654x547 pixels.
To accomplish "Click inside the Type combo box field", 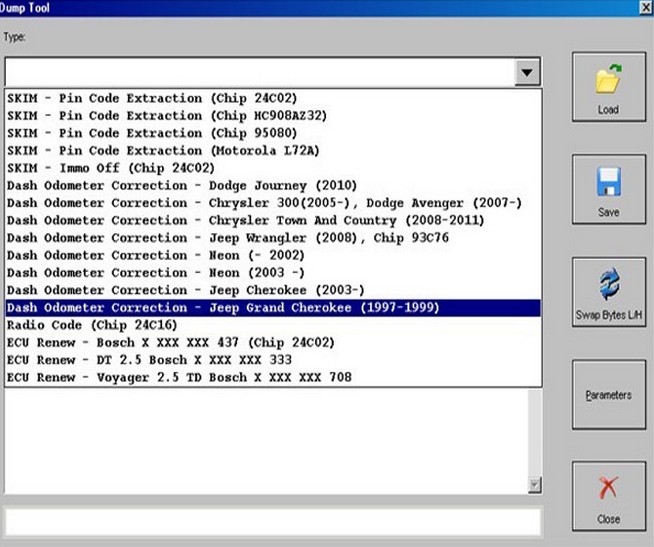I will tap(260, 73).
